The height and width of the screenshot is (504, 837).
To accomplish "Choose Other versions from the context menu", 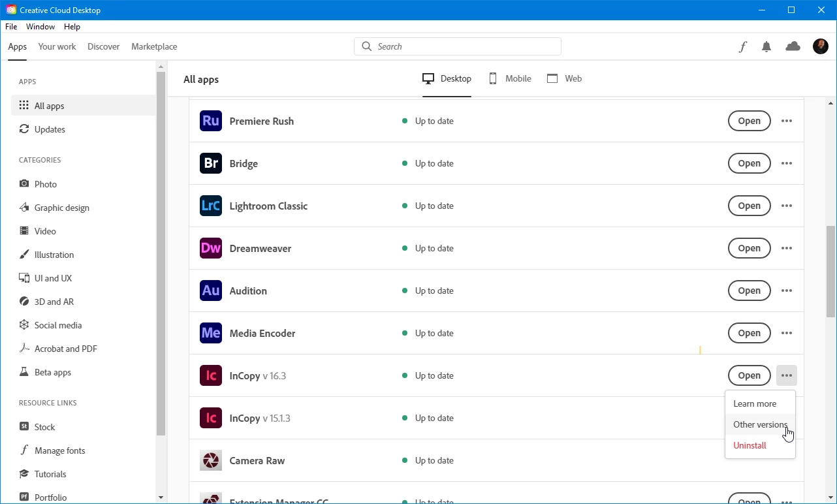I will (x=760, y=424).
